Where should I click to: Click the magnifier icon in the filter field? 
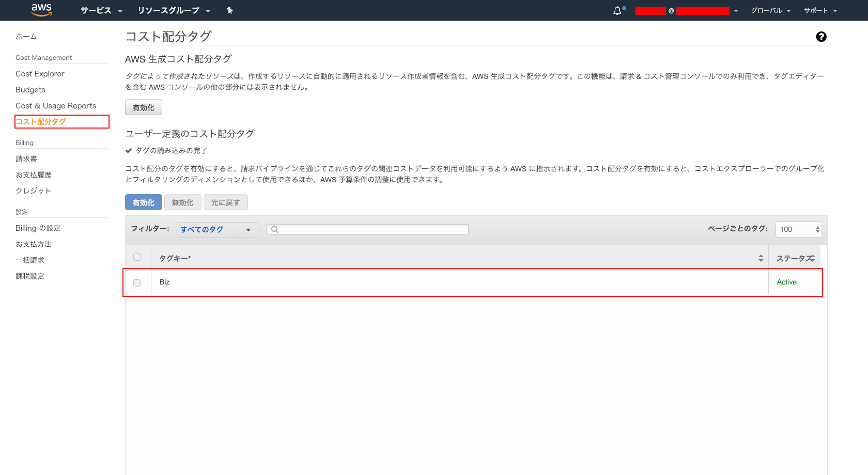[x=274, y=229]
